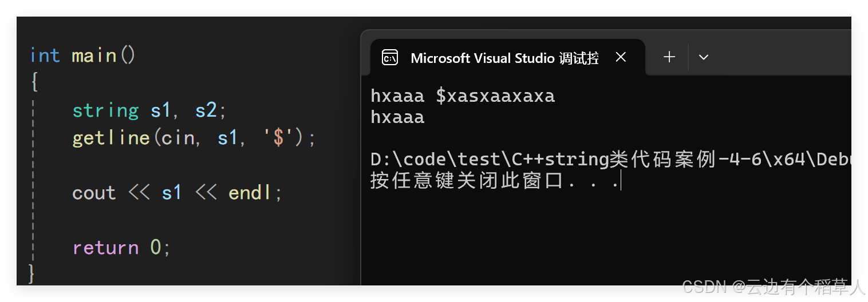The height and width of the screenshot is (302, 868).
Task: Close the Microsoft Visual Studio debug console tab
Action: (x=621, y=57)
